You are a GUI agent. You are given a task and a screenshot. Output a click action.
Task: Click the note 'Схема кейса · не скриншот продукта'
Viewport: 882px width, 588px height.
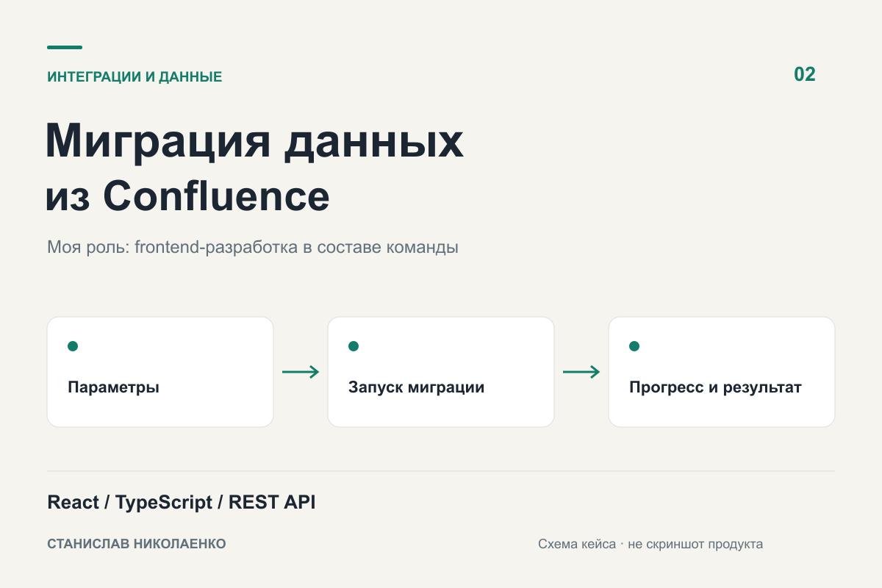tap(650, 545)
